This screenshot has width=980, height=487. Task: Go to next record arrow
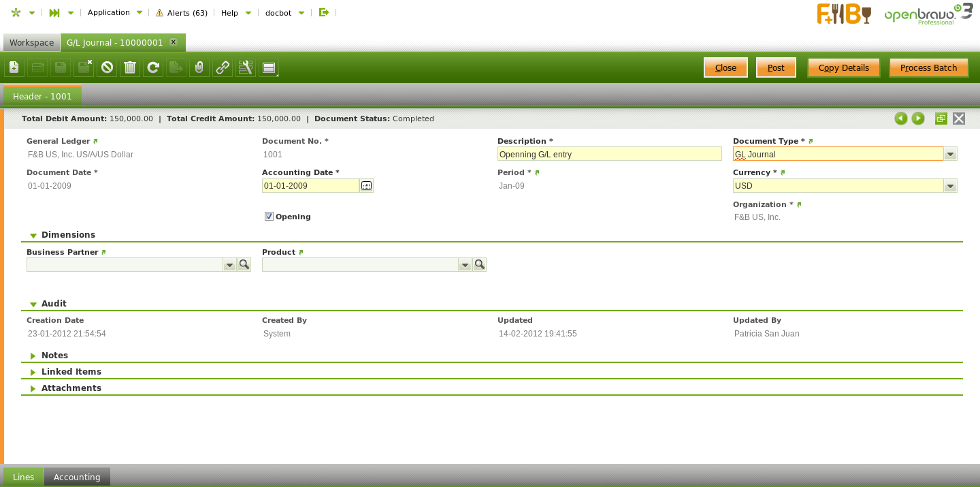[918, 119]
